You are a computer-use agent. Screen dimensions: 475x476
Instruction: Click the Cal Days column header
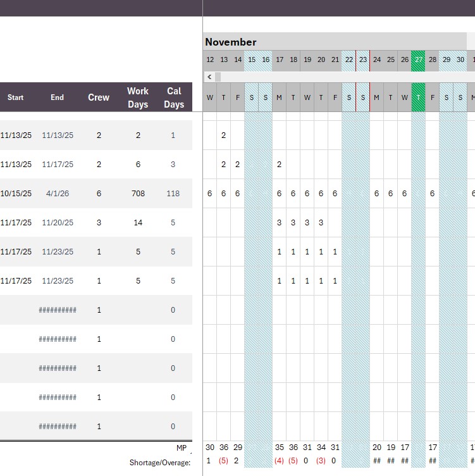[x=173, y=97]
